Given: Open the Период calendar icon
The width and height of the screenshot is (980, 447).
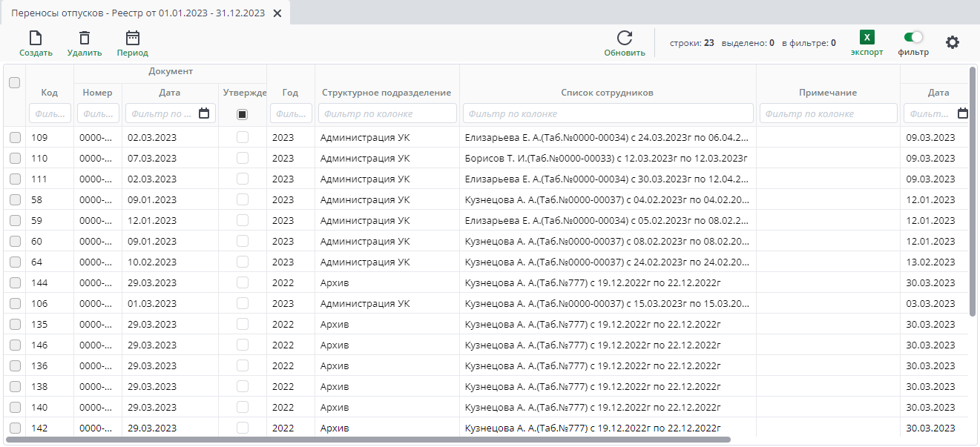Looking at the screenshot, I should (x=132, y=38).
